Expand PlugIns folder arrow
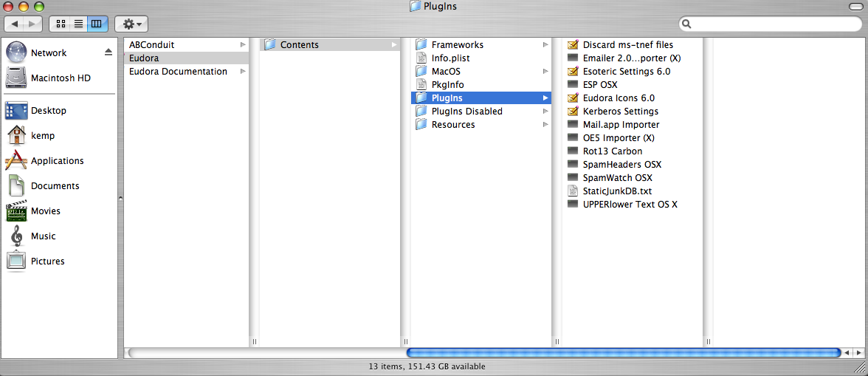Image resolution: width=868 pixels, height=376 pixels. pos(545,98)
